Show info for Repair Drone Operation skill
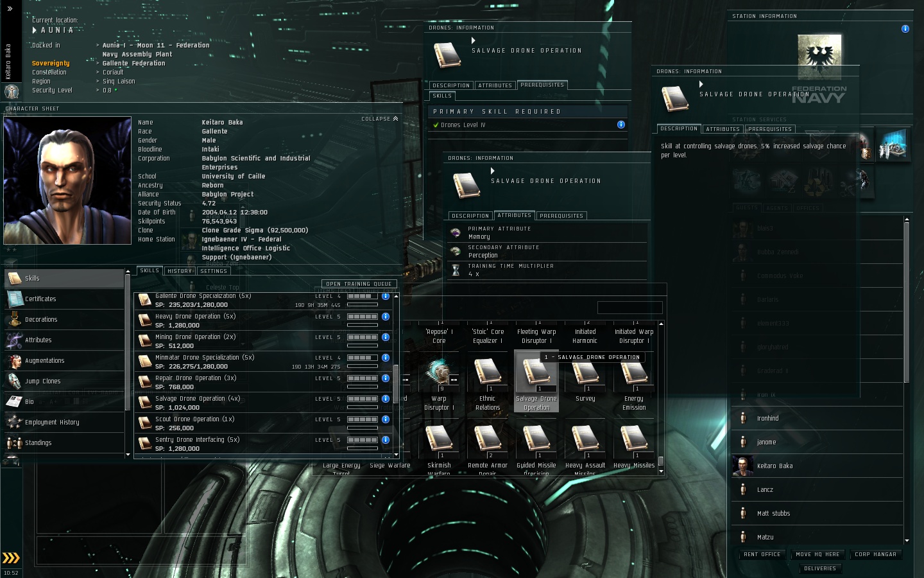924x578 pixels. [386, 378]
